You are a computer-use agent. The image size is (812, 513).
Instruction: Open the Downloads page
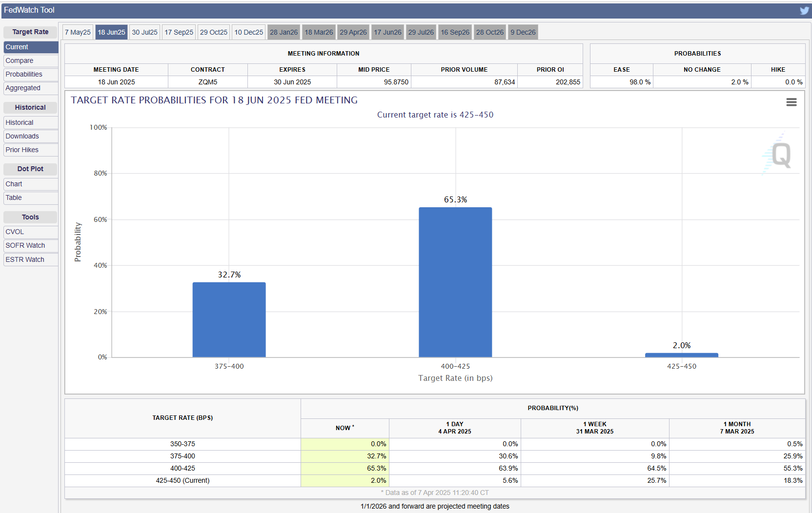click(x=22, y=137)
